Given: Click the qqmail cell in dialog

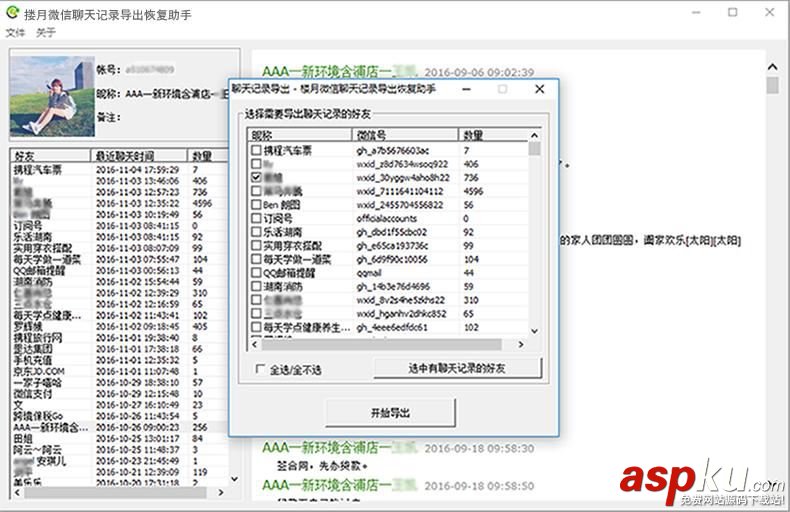Looking at the screenshot, I should [369, 273].
